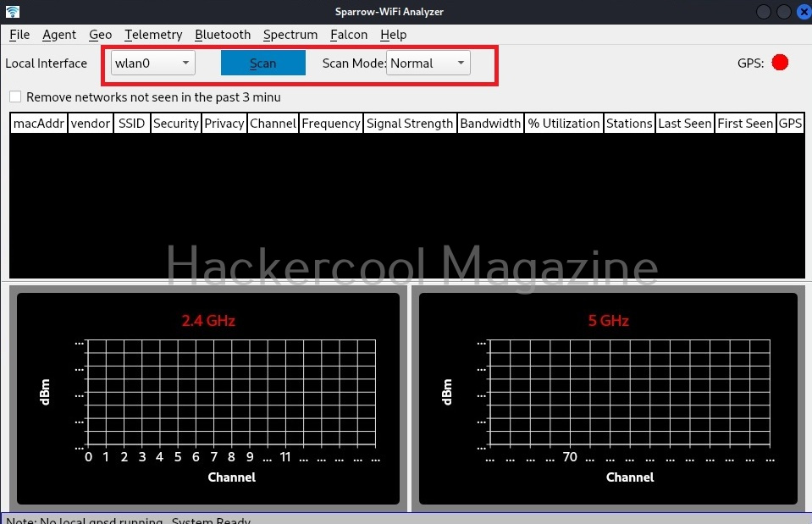
Task: Open the Help menu
Action: 393,35
